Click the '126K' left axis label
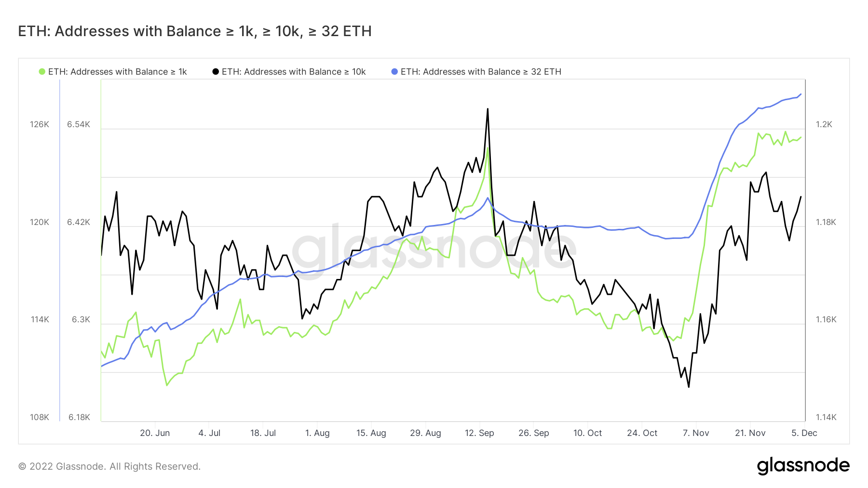Image resolution: width=868 pixels, height=488 pixels. [40, 124]
